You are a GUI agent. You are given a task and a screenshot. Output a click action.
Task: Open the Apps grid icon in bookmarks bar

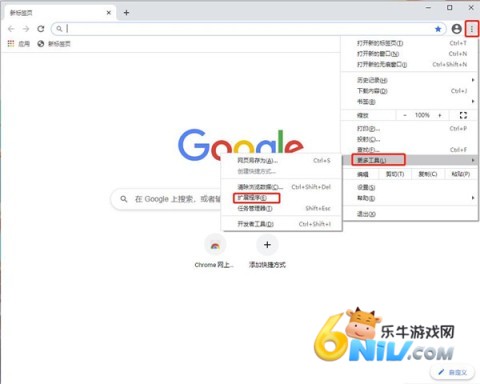pos(11,44)
